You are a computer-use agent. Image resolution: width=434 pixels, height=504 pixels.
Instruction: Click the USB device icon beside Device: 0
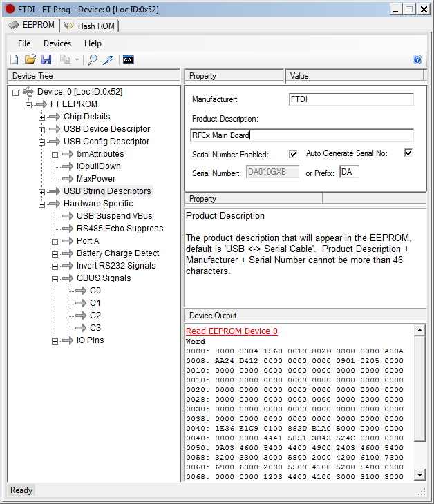[x=28, y=92]
